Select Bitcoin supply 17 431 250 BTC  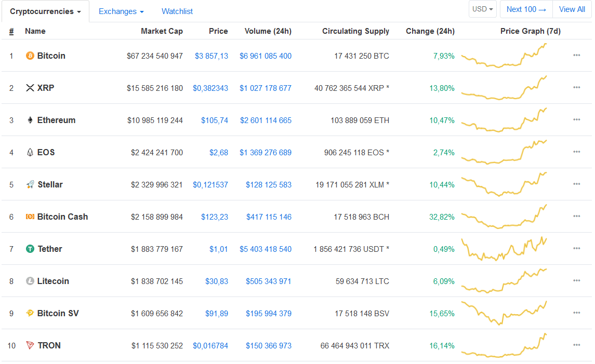point(362,56)
